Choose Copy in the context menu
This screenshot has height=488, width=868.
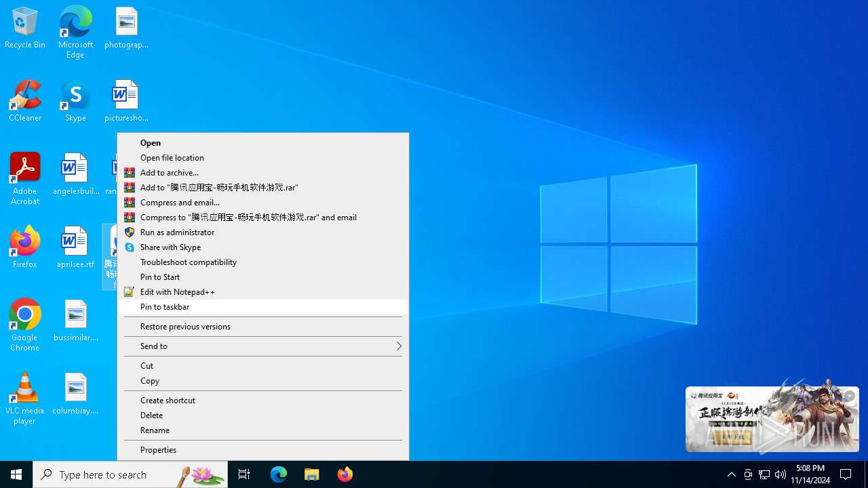click(263, 381)
